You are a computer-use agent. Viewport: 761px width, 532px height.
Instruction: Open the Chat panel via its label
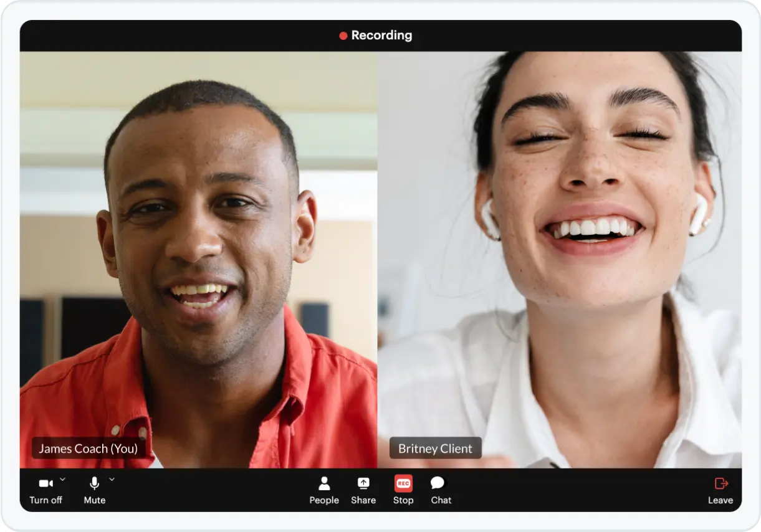click(441, 500)
